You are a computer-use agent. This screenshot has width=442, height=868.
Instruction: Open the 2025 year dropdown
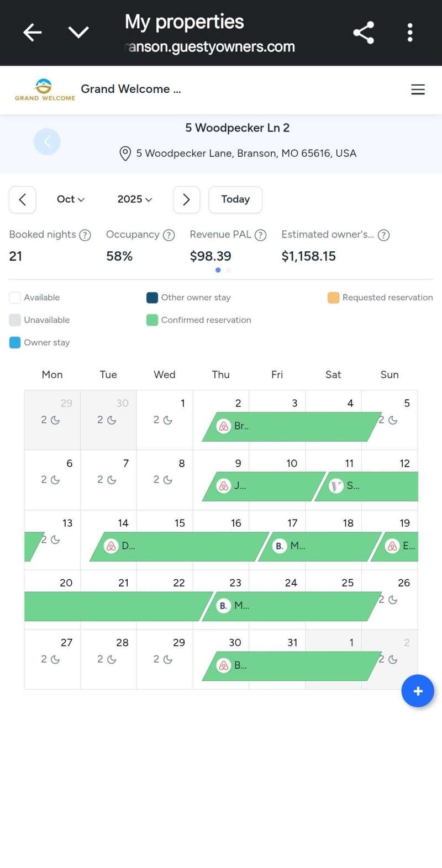click(134, 199)
